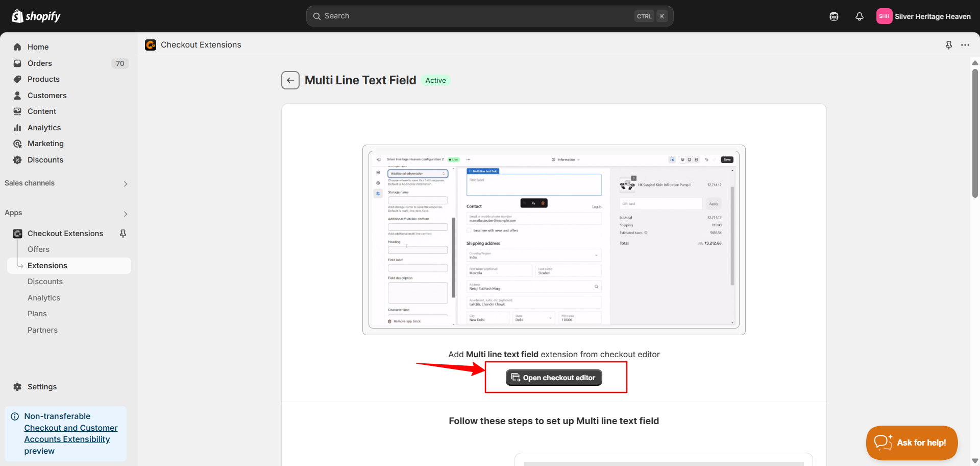The height and width of the screenshot is (466, 980).
Task: Click the Multi Line Text Field heading
Action: pyautogui.click(x=360, y=80)
